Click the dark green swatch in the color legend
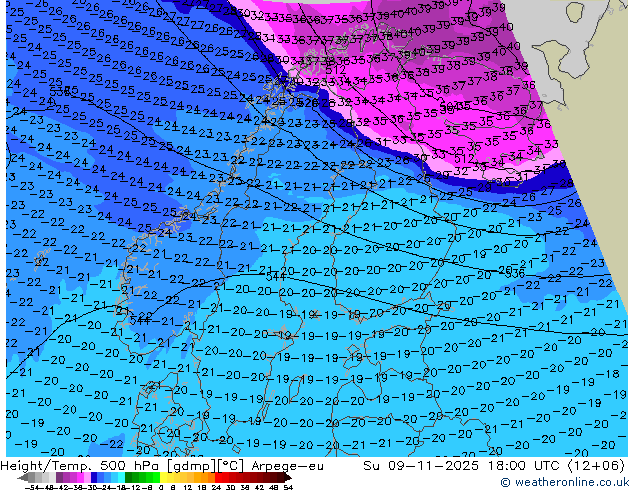 [129, 477]
